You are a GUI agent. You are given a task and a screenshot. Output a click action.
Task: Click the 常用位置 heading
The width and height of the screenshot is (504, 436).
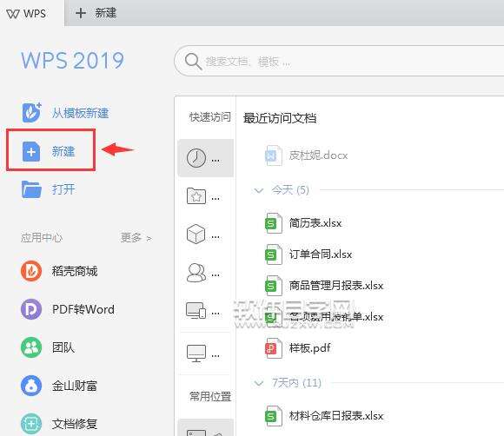pyautogui.click(x=210, y=397)
